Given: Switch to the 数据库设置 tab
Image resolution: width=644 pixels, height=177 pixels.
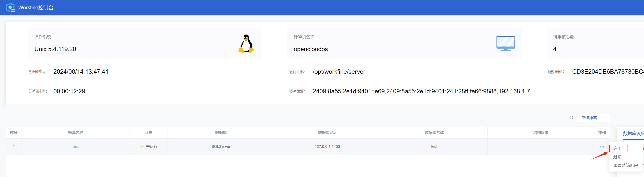Looking at the screenshot, I should [x=633, y=133].
